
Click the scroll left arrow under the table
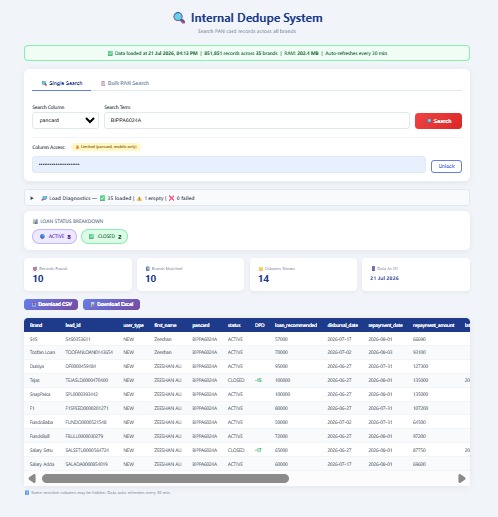(32, 479)
